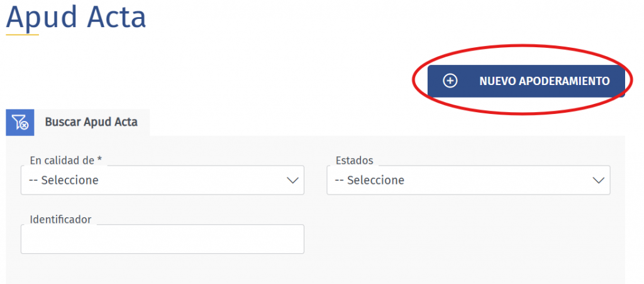Expand the Estados chevron arrow
Viewport: 644px width, 284px height.
click(x=598, y=180)
